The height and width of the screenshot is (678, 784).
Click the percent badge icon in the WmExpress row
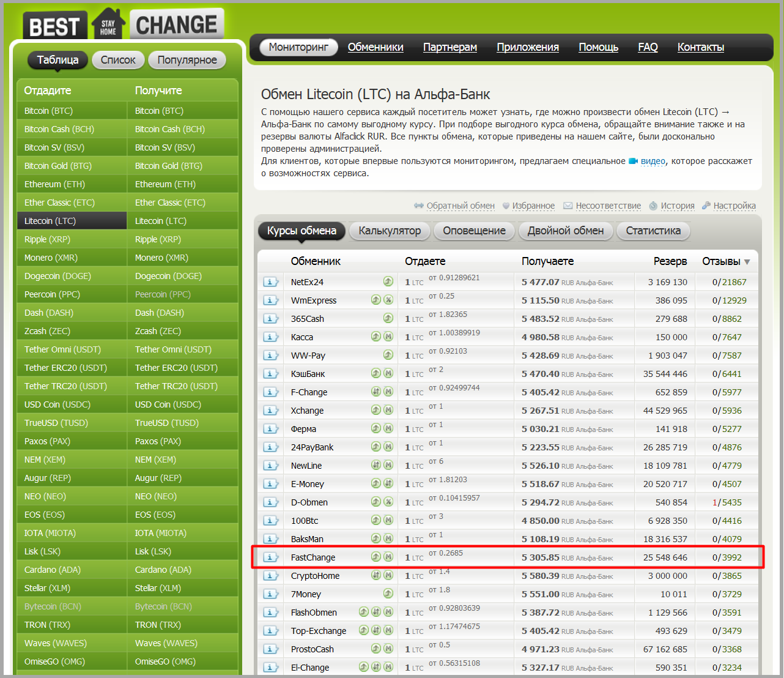point(388,300)
